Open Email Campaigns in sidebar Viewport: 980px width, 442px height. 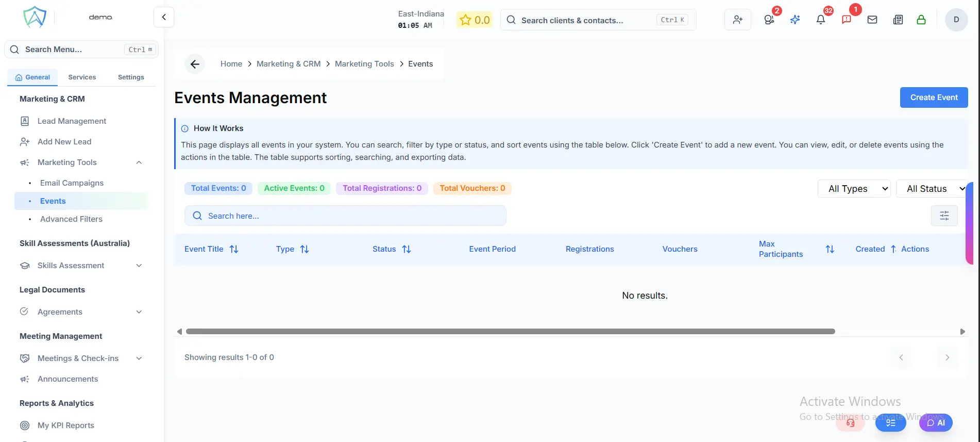pyautogui.click(x=72, y=183)
